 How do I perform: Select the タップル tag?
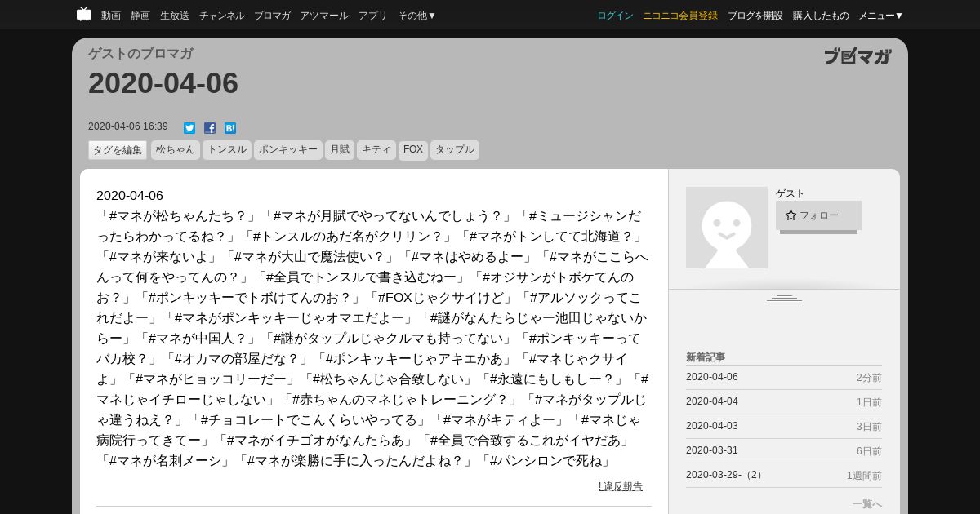click(455, 150)
